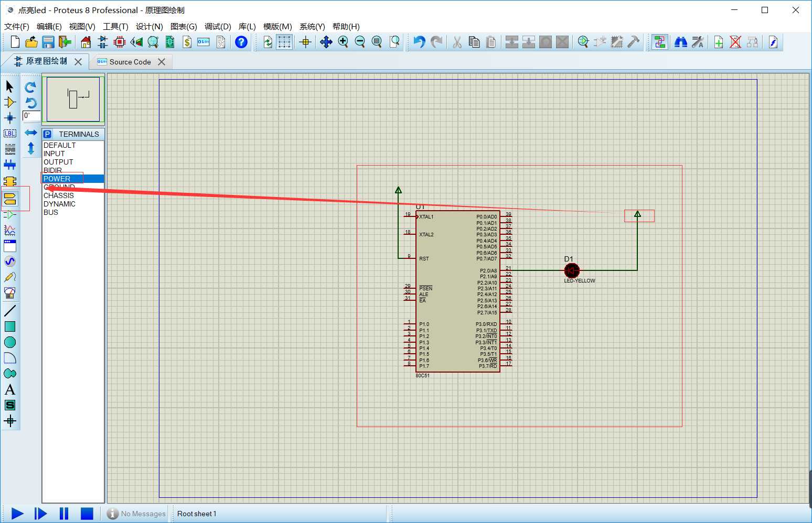Viewport: 812px width, 523px height.
Task: Open Text Script mode tool
Action: [9, 149]
